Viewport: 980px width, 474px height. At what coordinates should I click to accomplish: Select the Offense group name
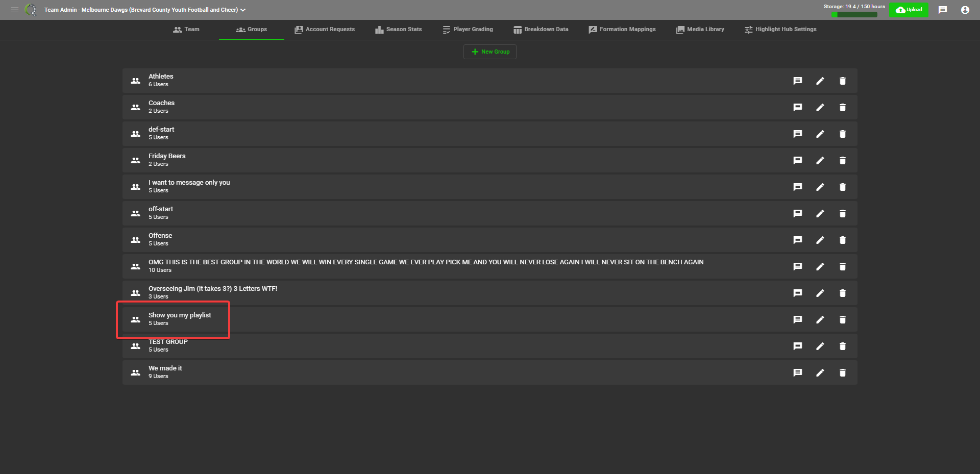pos(160,236)
